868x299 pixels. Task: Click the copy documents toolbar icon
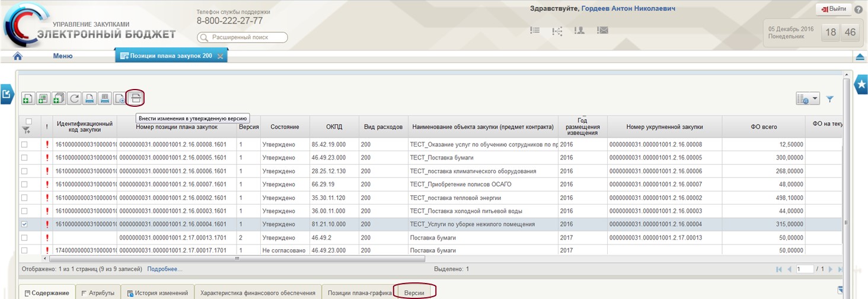[58, 98]
